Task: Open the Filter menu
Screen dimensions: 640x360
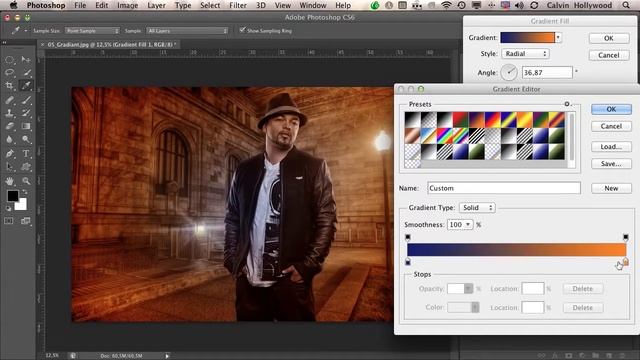Action: [238, 5]
